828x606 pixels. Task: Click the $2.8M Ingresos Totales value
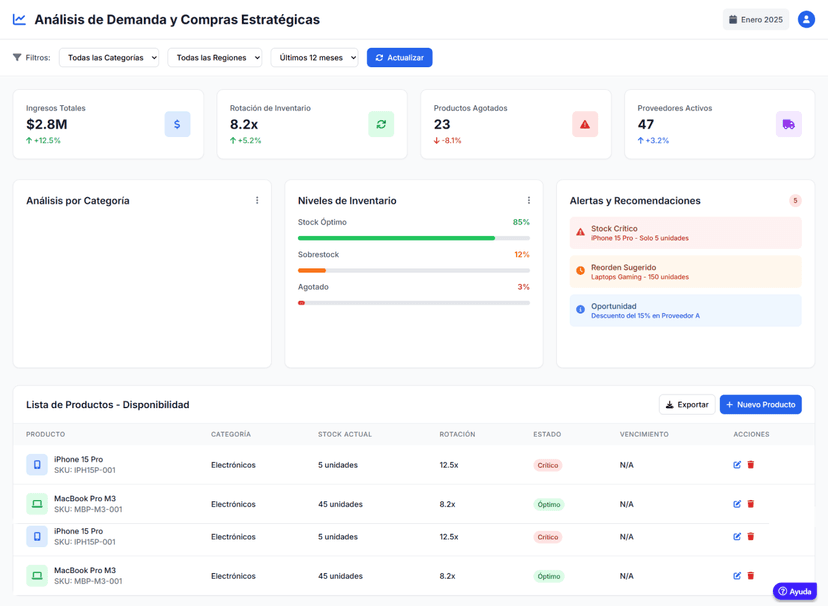(47, 124)
